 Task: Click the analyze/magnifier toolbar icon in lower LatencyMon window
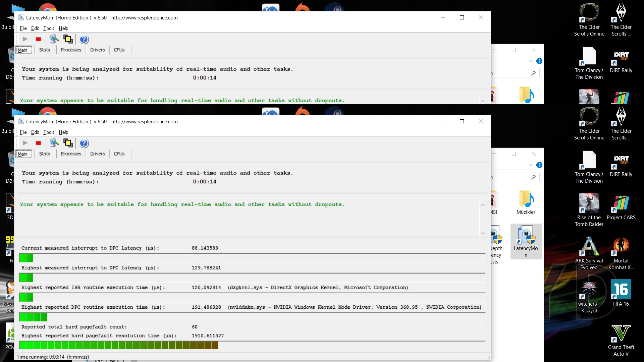(54, 143)
